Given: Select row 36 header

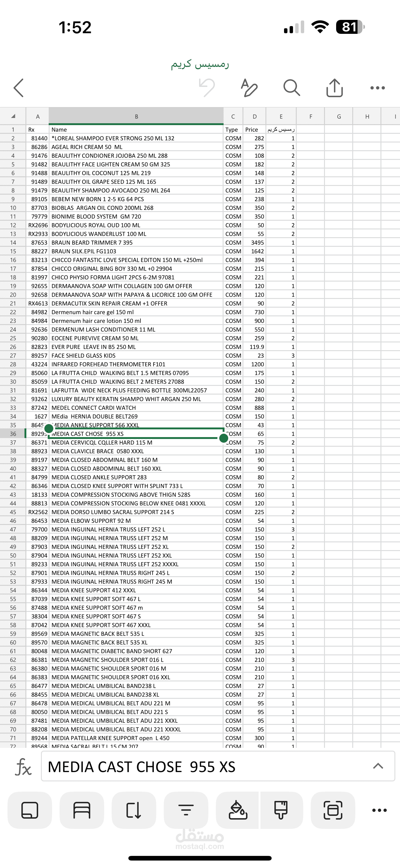Looking at the screenshot, I should (x=13, y=434).
